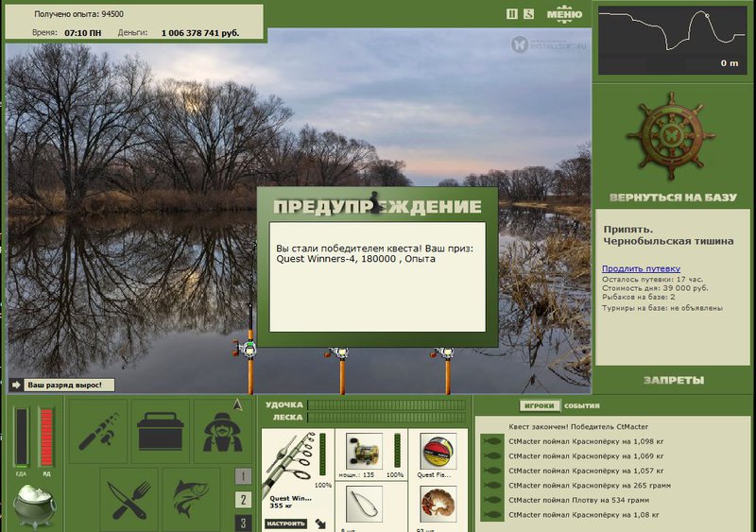The width and height of the screenshot is (756, 532).
Task: Click 'Квест закончен! Победитель CtMacter' message
Action: (578, 427)
